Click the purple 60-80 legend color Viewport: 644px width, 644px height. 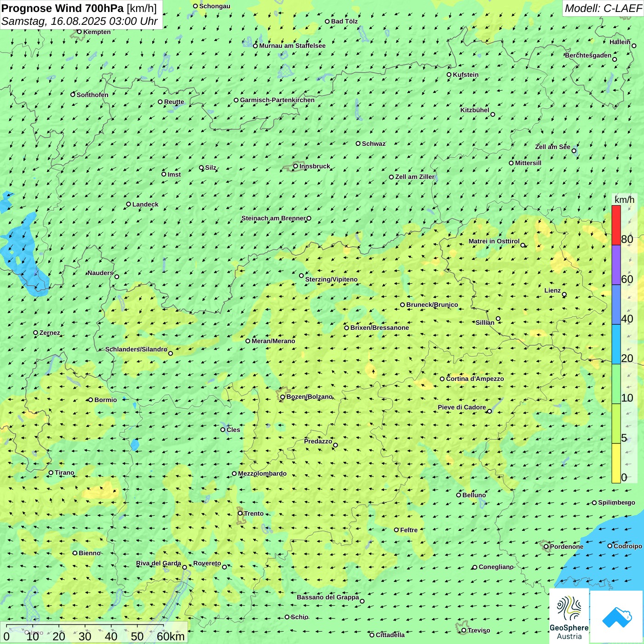click(616, 265)
